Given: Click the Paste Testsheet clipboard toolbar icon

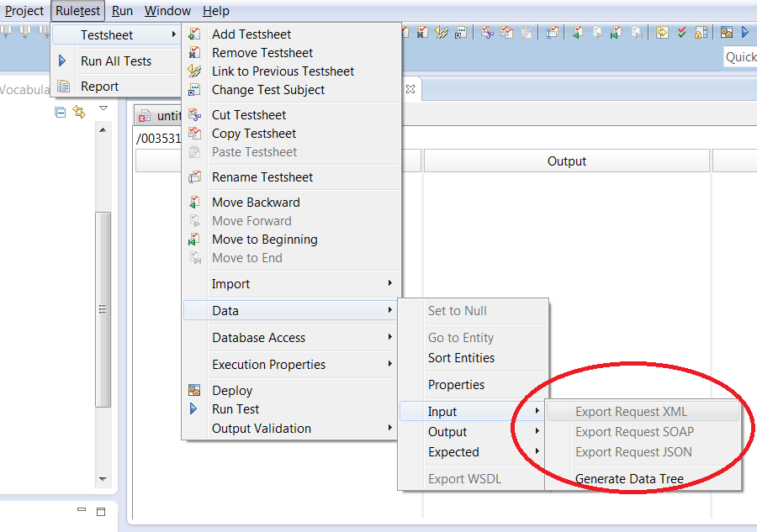Looking at the screenshot, I should click(527, 33).
